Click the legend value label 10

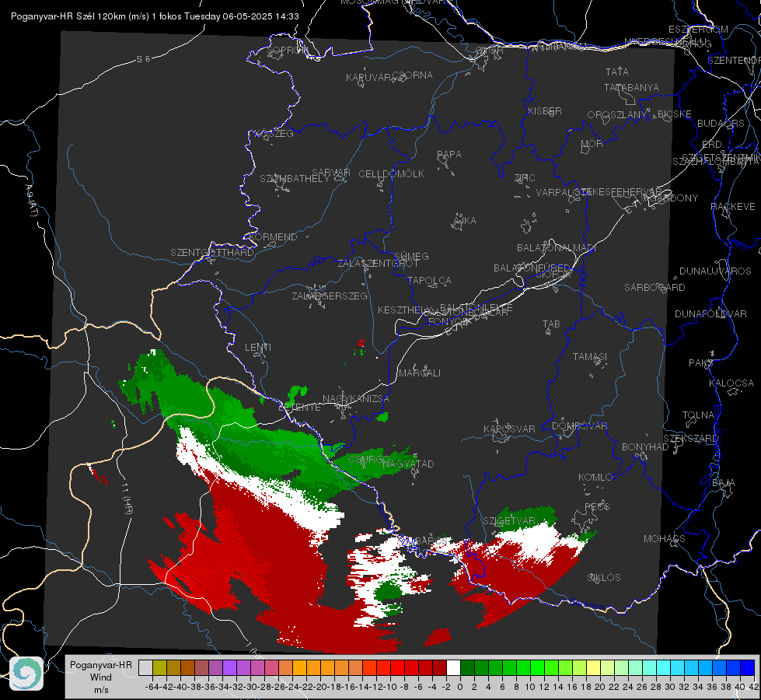529,687
